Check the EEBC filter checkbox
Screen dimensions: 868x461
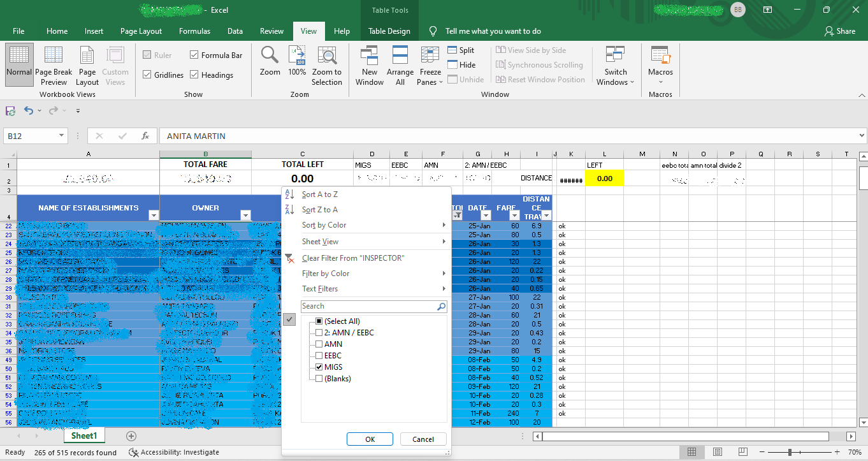click(319, 356)
